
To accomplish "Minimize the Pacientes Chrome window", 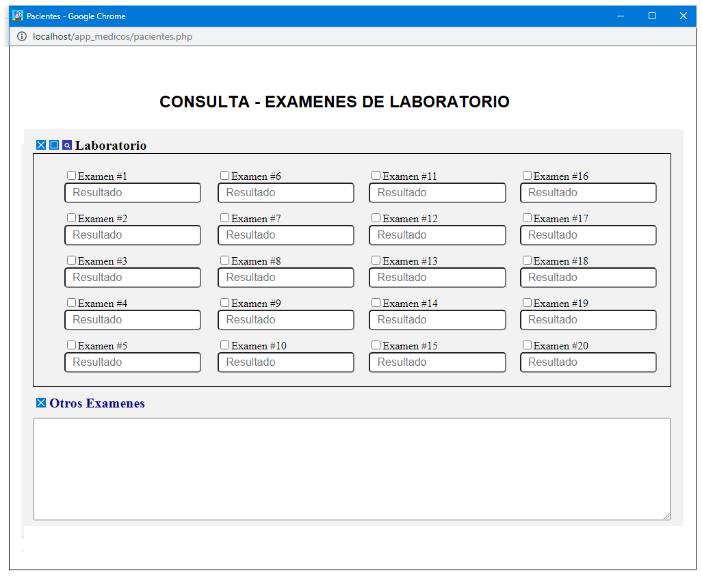I will click(621, 16).
